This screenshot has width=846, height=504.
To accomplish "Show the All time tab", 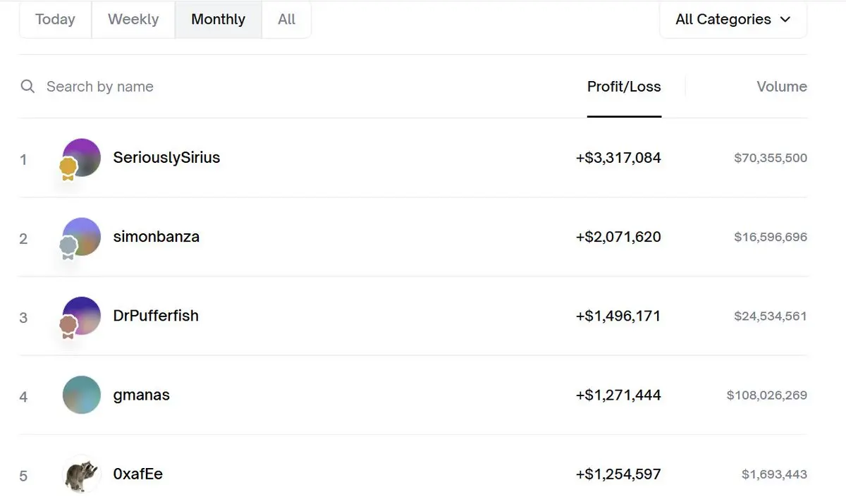I will coord(286,19).
